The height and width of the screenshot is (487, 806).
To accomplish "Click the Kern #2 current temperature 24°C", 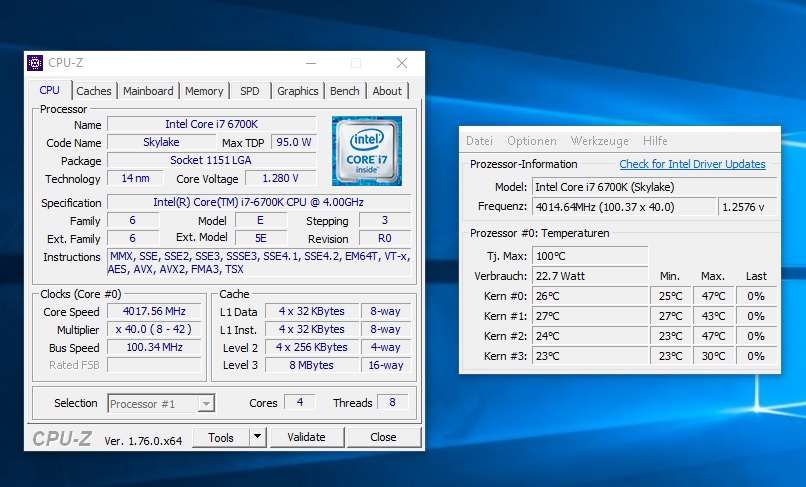I will tap(590, 336).
